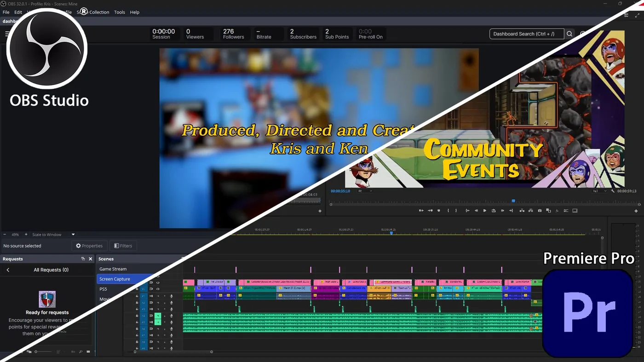Image resolution: width=644 pixels, height=362 pixels.
Task: Step back one frame in Program monitor
Action: click(476, 211)
